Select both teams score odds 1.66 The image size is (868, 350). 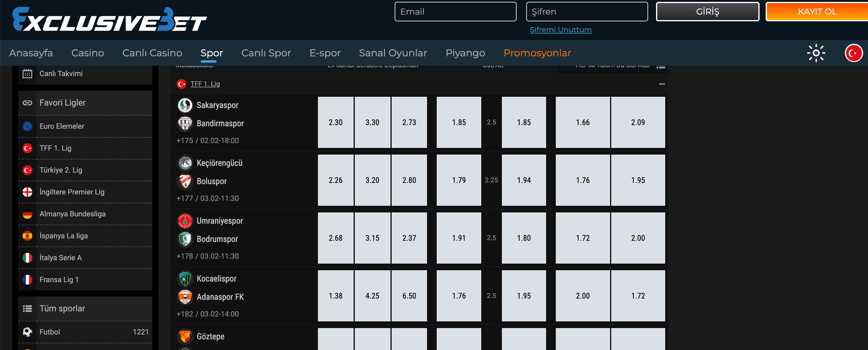coord(583,122)
